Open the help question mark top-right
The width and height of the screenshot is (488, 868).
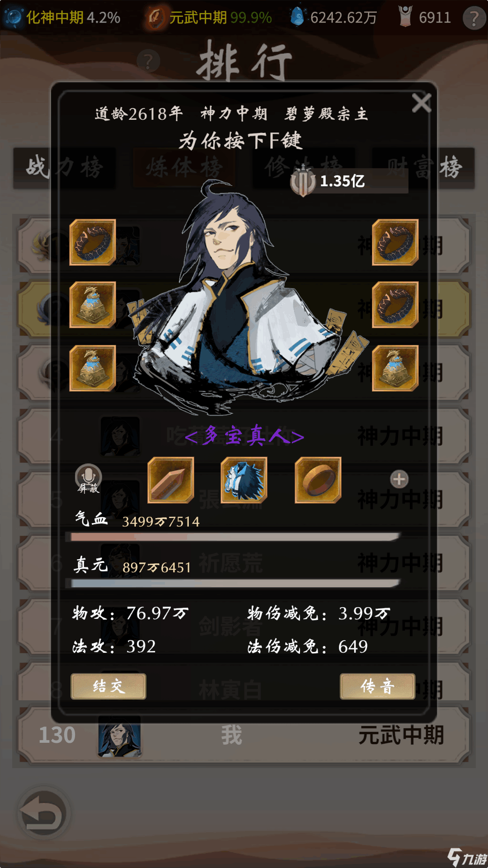point(474,19)
